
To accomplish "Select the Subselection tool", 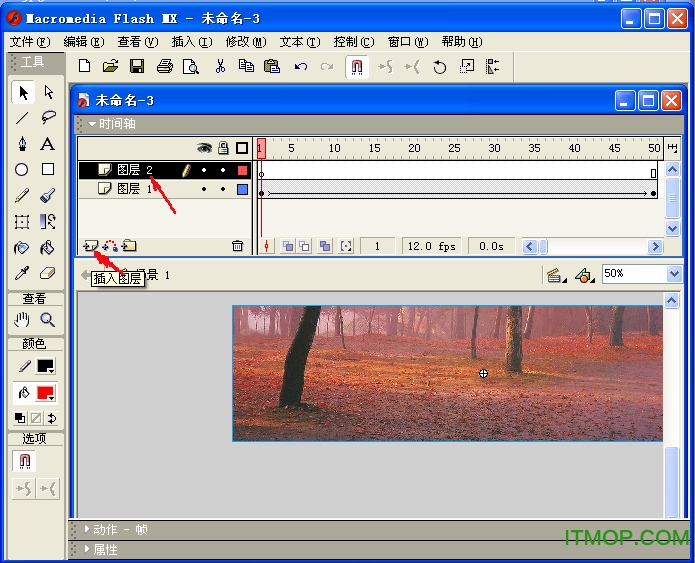I will coord(48,92).
